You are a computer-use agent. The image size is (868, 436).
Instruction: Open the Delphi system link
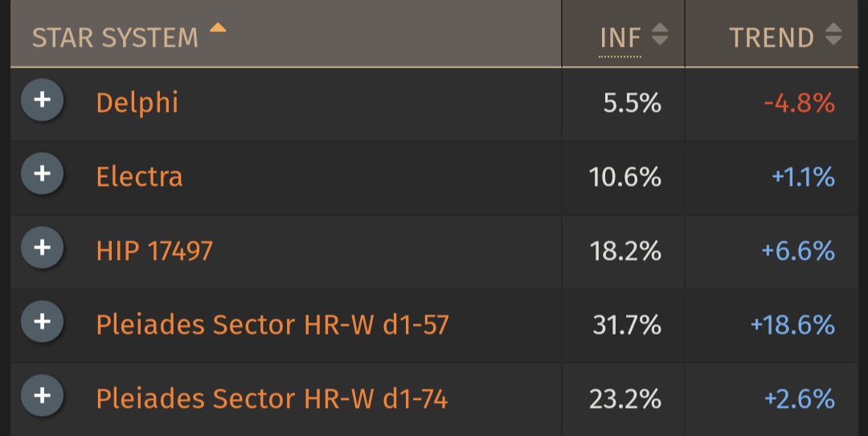pos(137,103)
